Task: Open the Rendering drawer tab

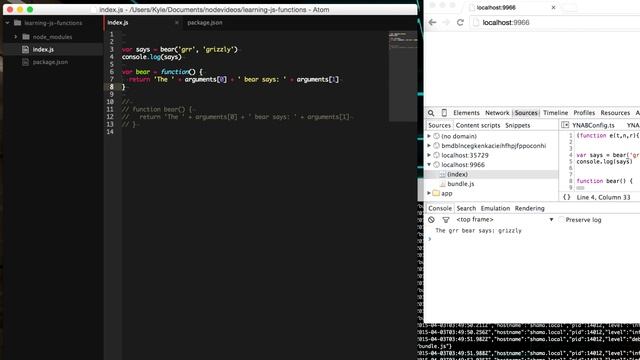Action: (529, 208)
